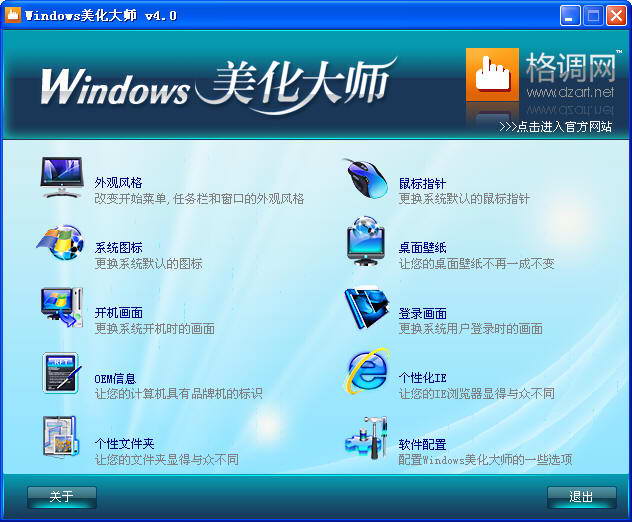
Task: Minimize the Windows美化大师 window
Action: (570, 15)
